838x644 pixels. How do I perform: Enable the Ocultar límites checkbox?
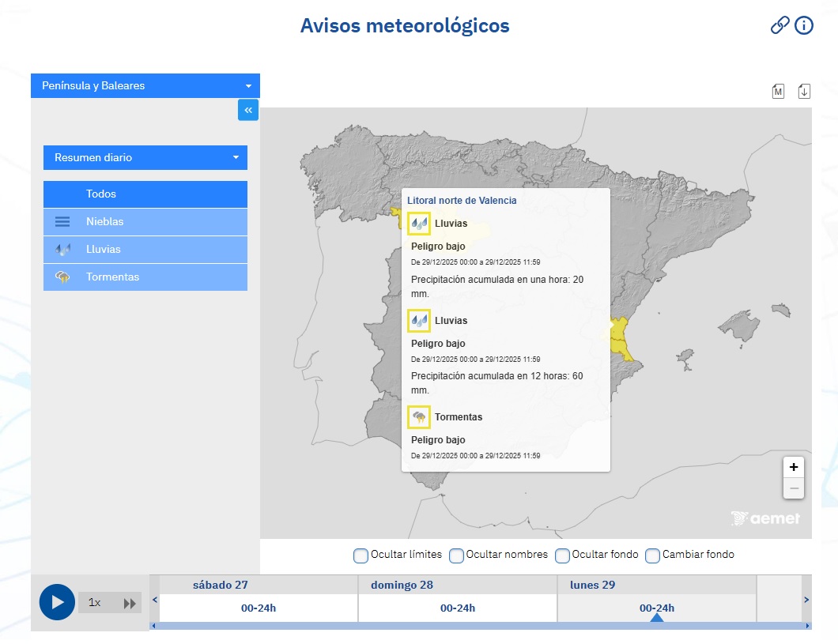point(360,555)
